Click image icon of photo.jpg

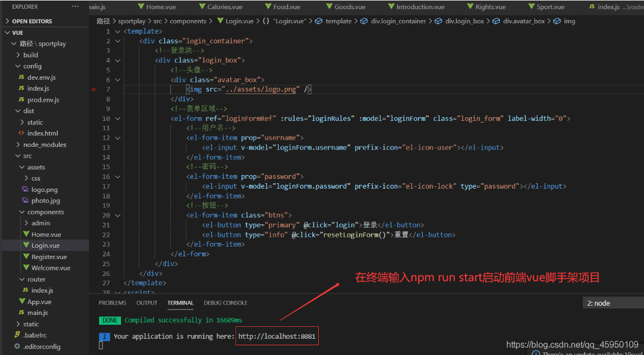[x=25, y=201]
